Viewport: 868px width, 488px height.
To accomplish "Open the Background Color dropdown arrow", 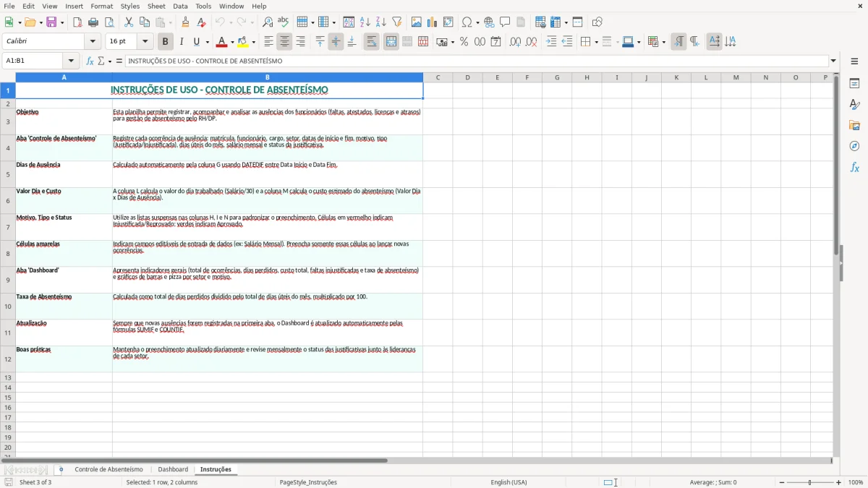I will point(253,42).
